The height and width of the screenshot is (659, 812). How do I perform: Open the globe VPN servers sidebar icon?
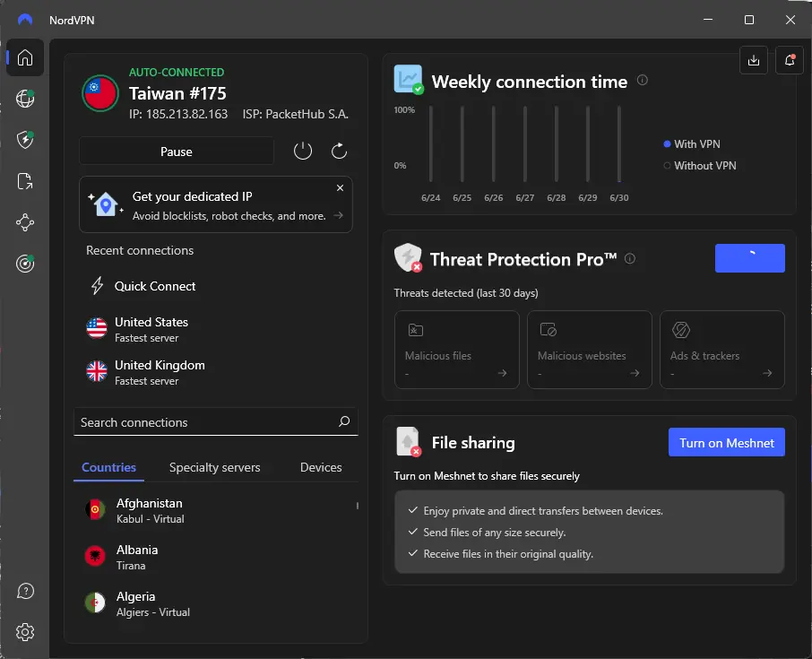(25, 99)
